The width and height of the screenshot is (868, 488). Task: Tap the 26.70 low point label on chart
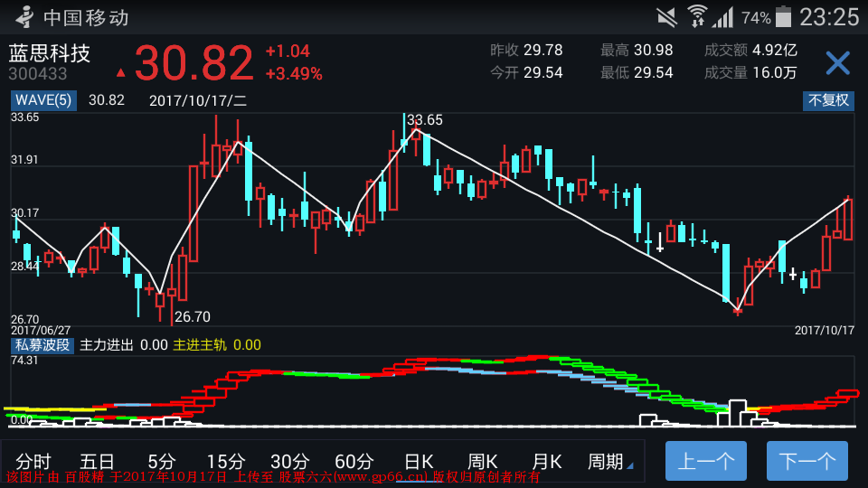point(193,317)
